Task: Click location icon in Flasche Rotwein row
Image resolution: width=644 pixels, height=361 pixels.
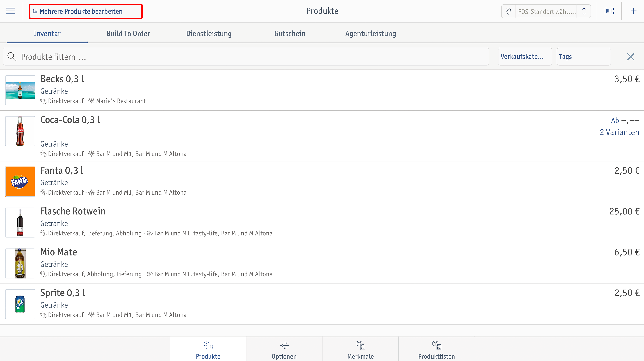Action: [x=150, y=233]
